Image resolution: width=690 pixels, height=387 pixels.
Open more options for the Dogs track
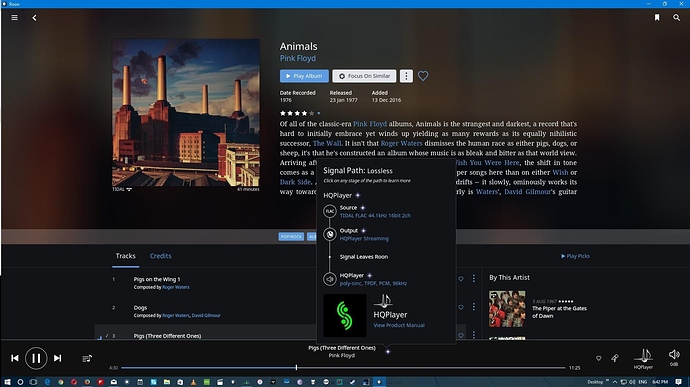[x=473, y=306]
